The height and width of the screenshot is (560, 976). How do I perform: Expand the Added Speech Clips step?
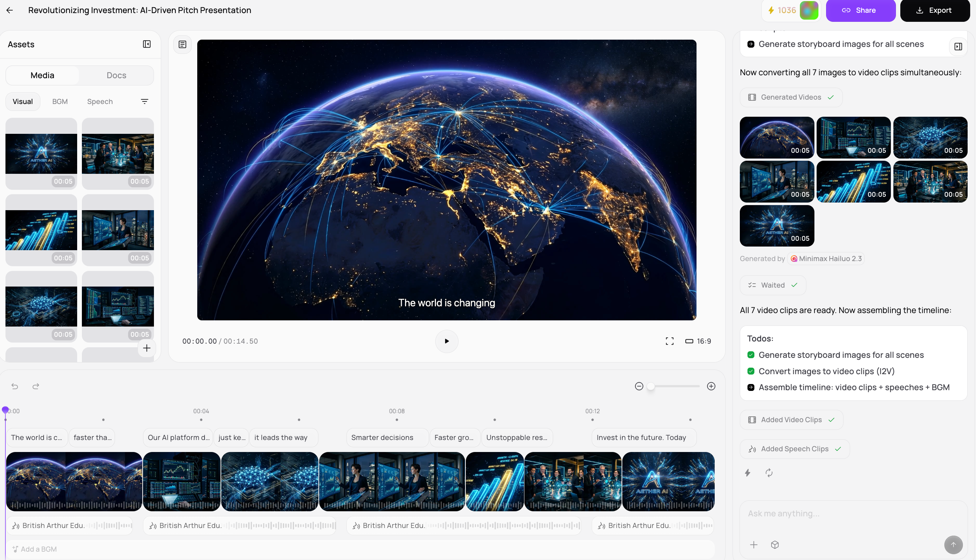(794, 449)
